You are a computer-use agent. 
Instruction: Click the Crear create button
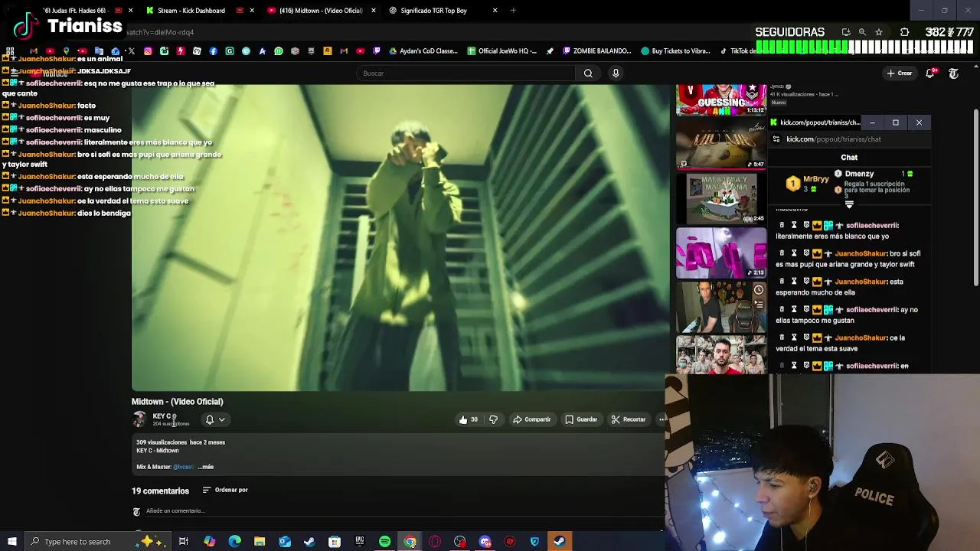tap(899, 73)
